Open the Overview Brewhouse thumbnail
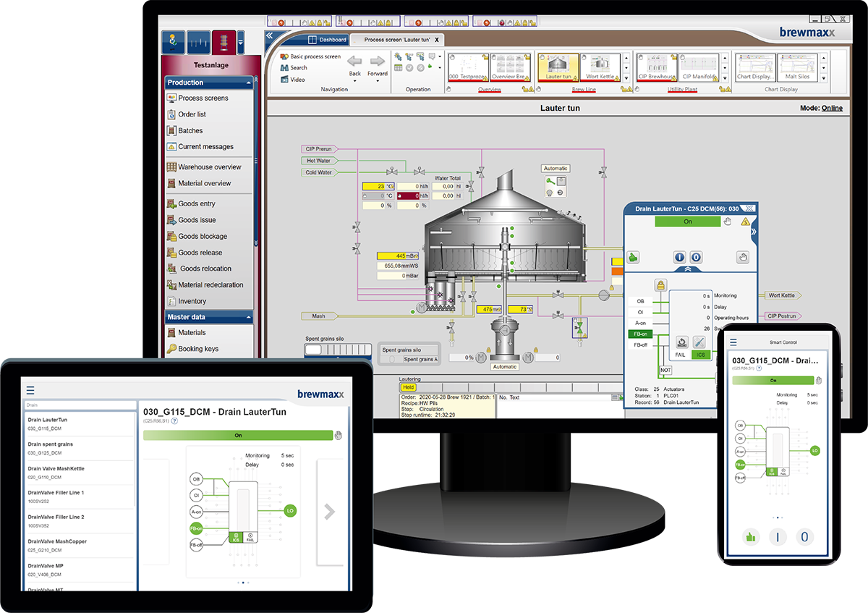Screen dimensions: 868x613 pyautogui.click(x=511, y=67)
